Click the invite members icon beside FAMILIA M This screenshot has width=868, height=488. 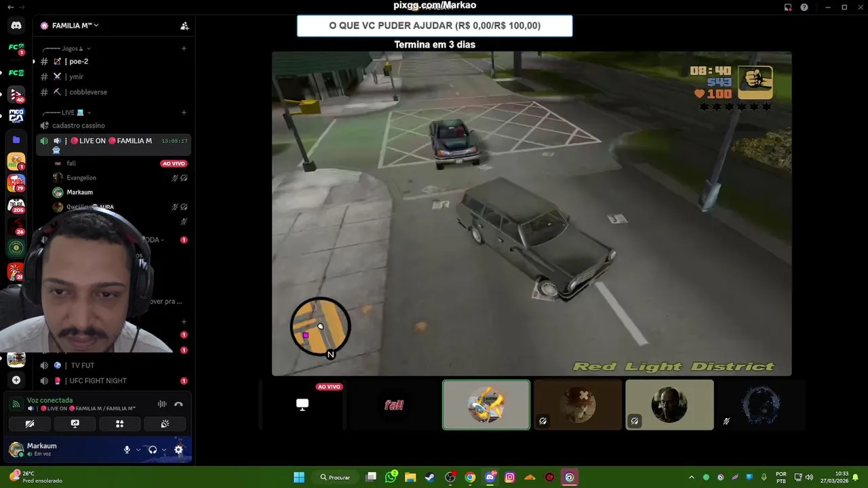click(x=184, y=26)
